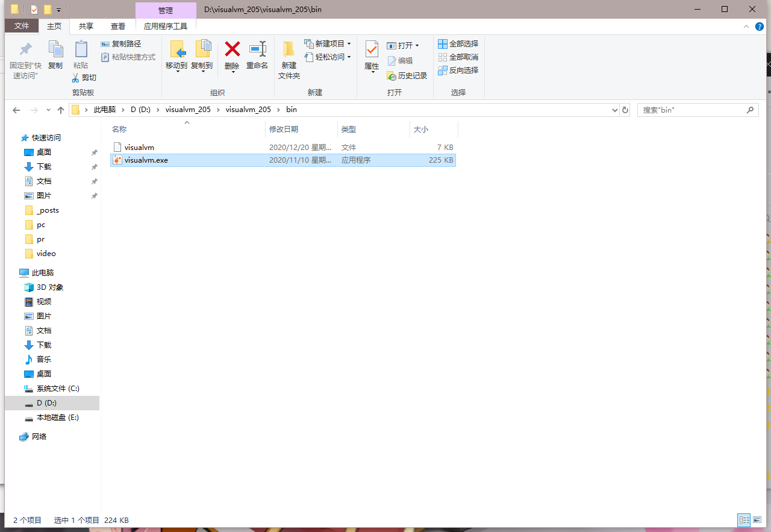
Task: Open the View (查看) ribbon tab
Action: 118,27
